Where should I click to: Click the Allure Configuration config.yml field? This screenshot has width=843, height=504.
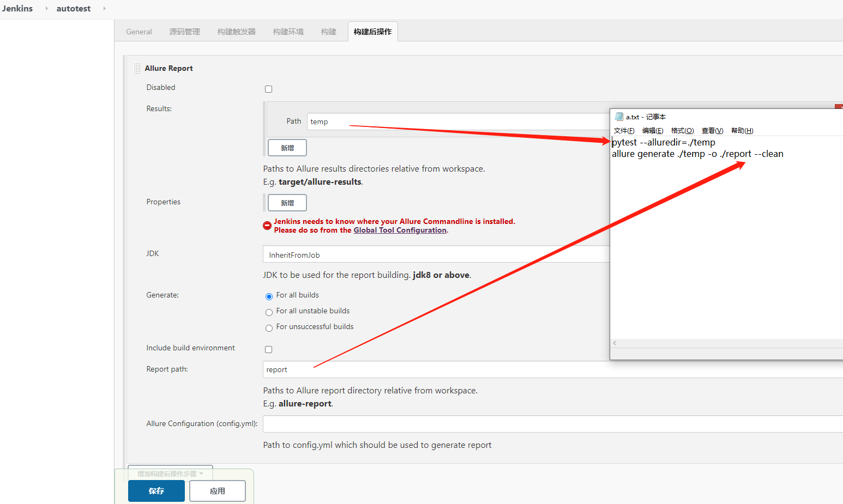(553, 424)
